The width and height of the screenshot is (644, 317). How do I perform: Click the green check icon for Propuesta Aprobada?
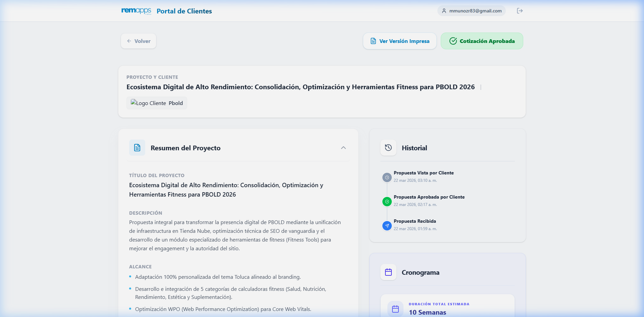click(x=387, y=202)
